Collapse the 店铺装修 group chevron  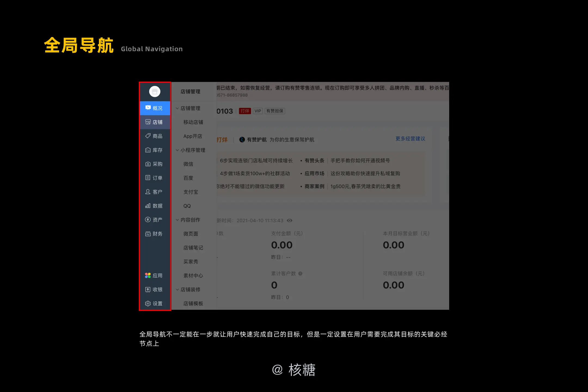point(177,290)
